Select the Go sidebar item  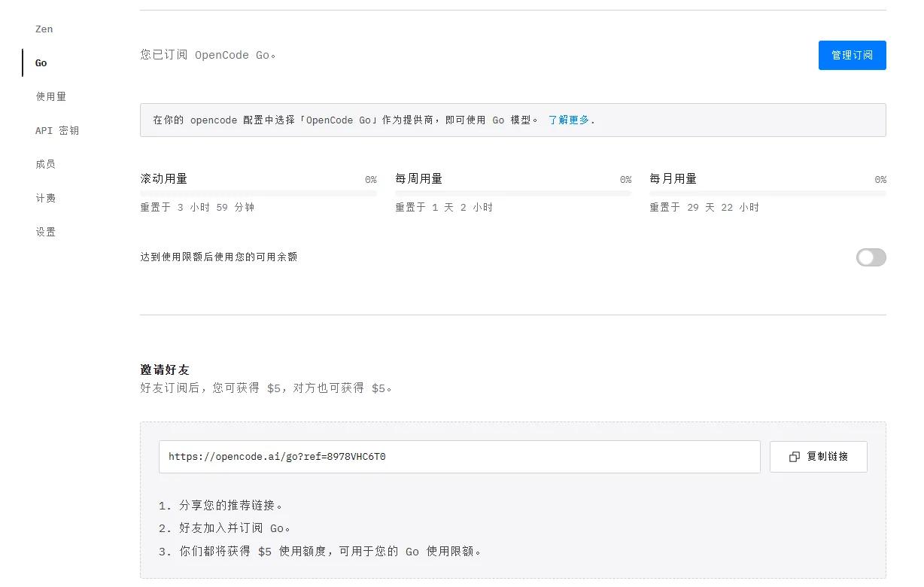tap(41, 63)
